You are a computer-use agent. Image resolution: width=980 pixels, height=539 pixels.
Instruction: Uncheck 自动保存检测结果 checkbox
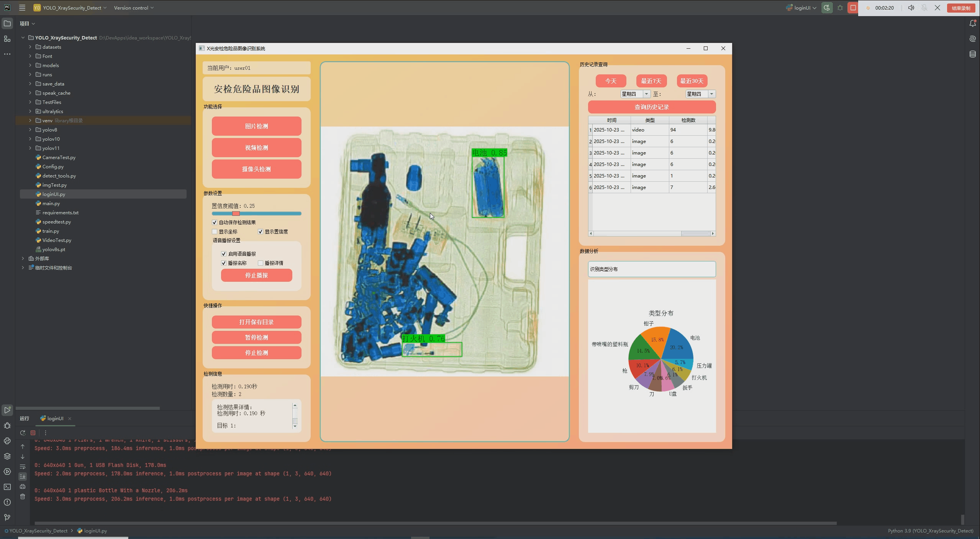(215, 222)
